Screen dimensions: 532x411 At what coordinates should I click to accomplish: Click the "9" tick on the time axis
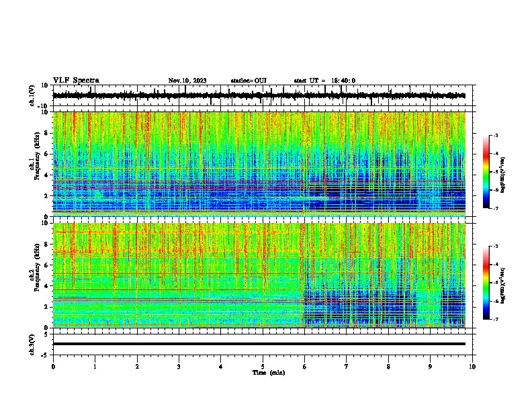[x=430, y=367]
